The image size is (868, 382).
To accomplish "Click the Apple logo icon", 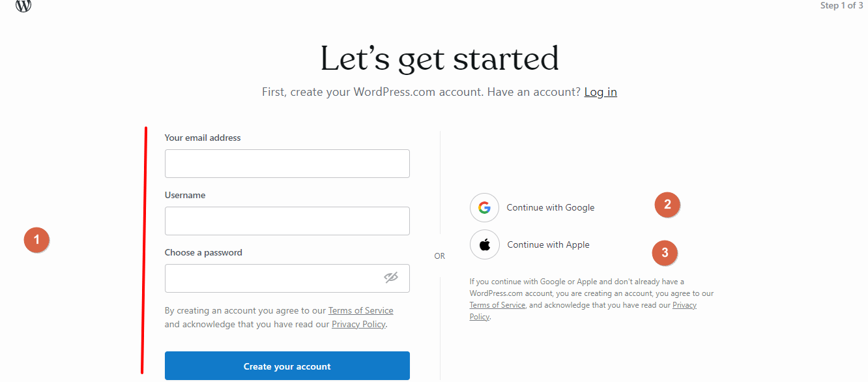I will tap(484, 245).
